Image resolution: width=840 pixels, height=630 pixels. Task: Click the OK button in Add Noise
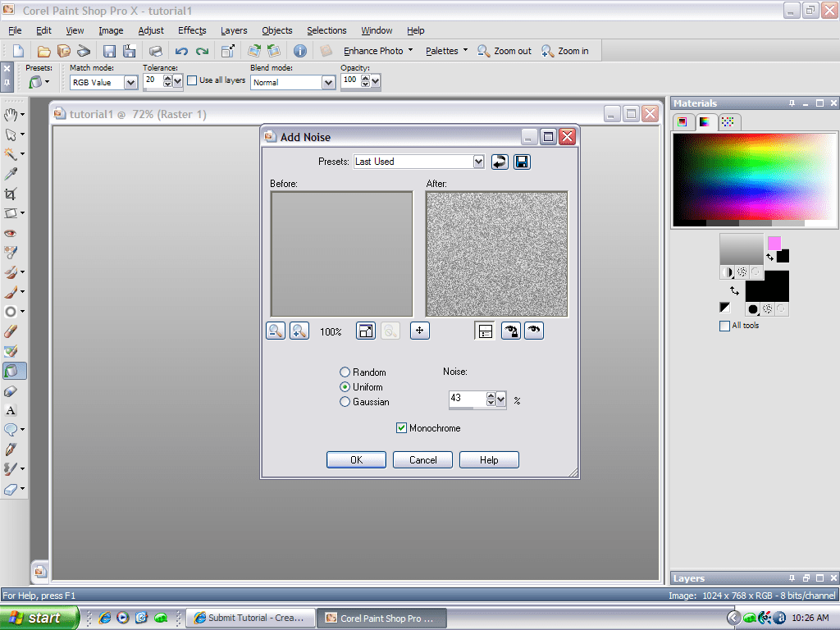356,459
